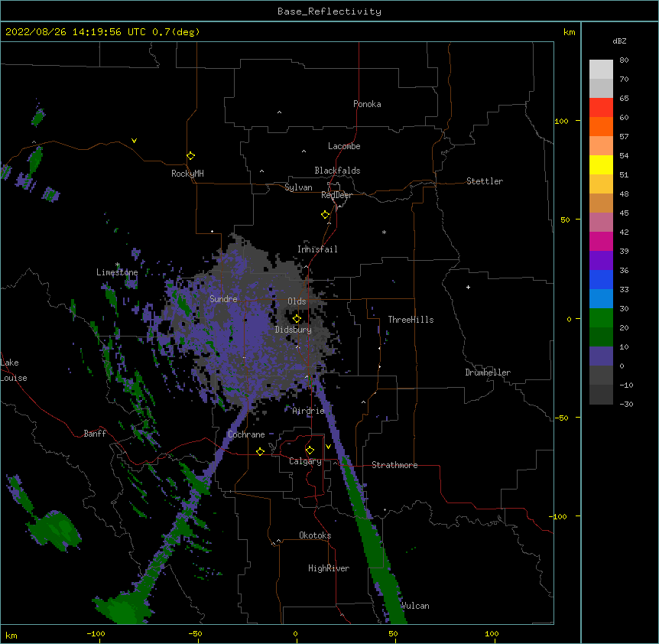Select the RedDeer city label
This screenshot has width=659, height=644.
click(336, 195)
